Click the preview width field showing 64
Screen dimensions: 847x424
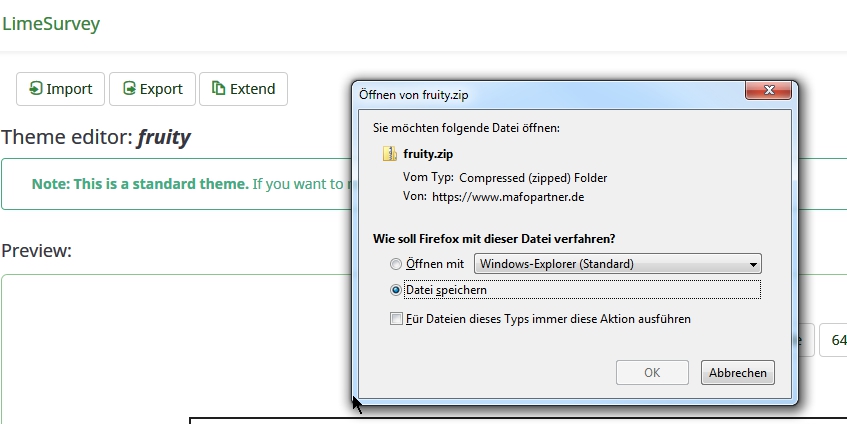(x=835, y=340)
